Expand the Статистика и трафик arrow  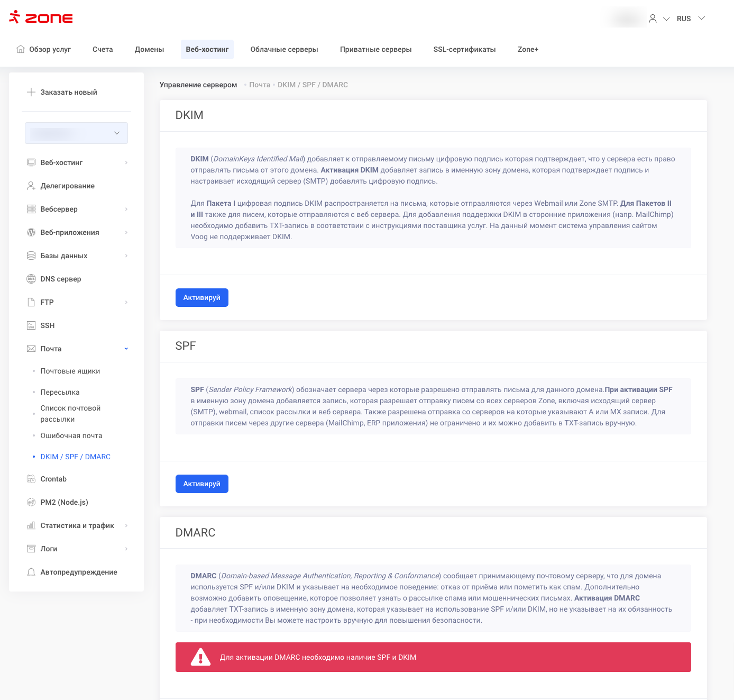coord(126,525)
